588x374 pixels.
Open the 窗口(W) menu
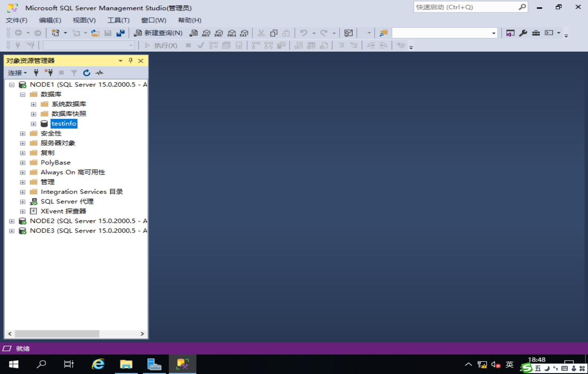(154, 20)
